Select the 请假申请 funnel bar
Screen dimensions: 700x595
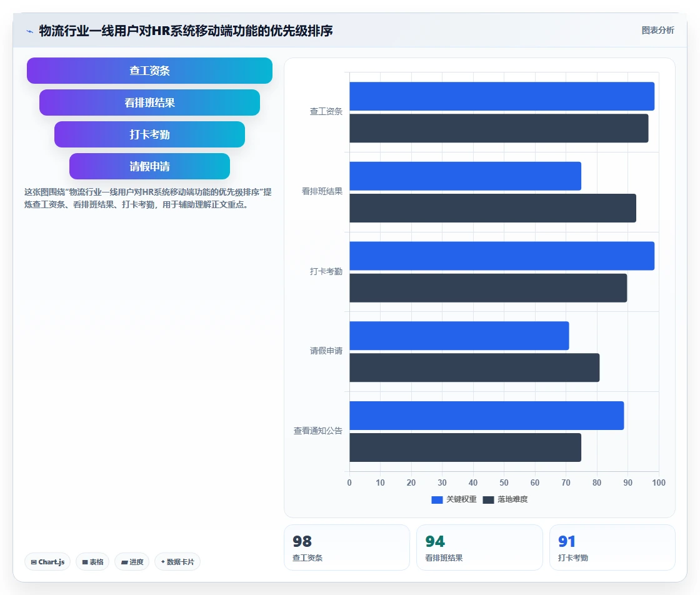coord(149,166)
